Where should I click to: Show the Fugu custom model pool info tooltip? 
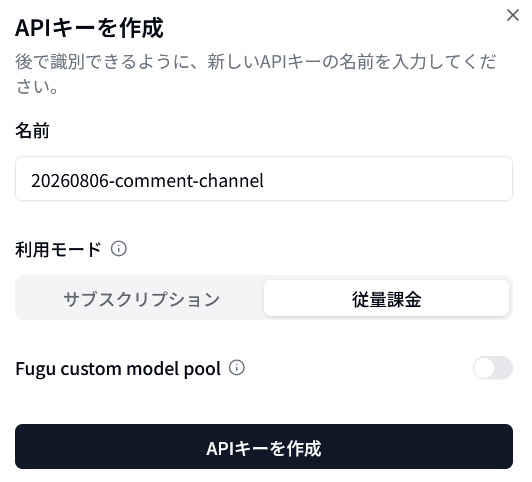[x=236, y=367]
